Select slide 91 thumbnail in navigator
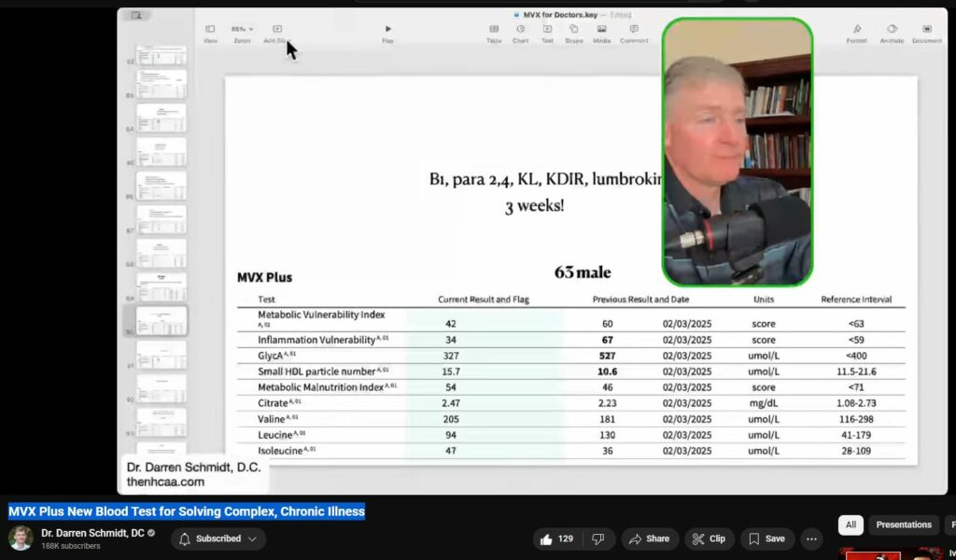 point(162,355)
